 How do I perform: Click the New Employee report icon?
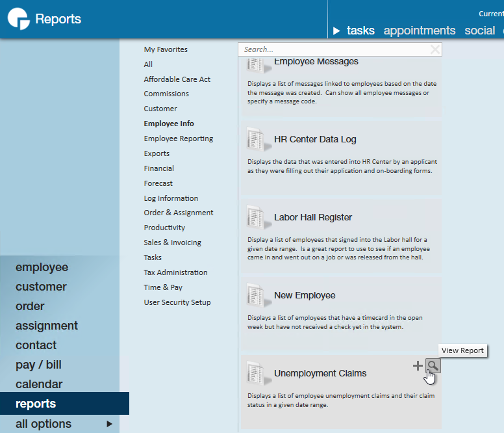pos(258,296)
